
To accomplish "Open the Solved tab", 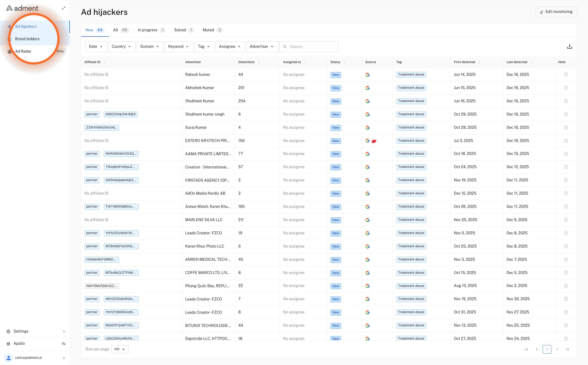I will pos(184,30).
